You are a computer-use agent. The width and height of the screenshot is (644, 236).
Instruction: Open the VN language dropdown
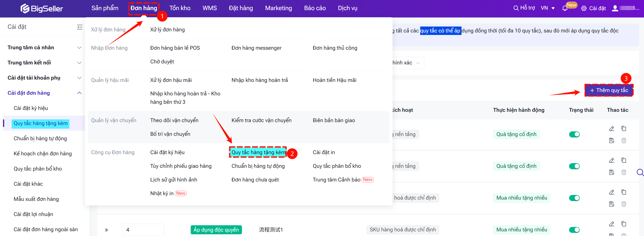click(x=548, y=8)
